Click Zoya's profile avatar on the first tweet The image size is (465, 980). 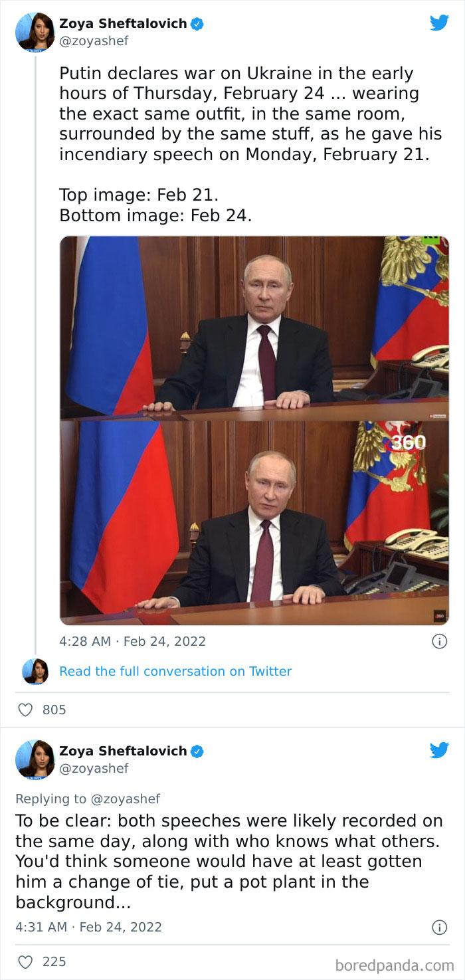point(34,32)
